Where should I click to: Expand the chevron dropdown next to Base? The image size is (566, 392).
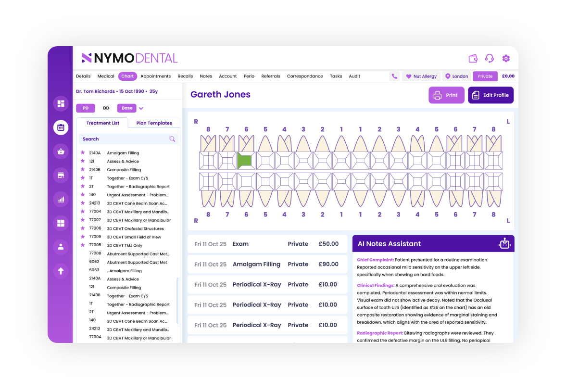[141, 108]
